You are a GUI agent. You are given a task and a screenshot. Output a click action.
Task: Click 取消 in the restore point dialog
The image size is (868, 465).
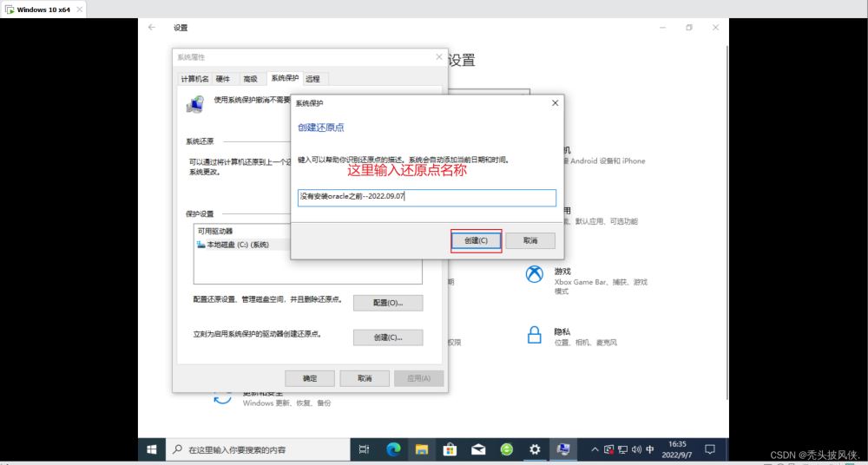(530, 240)
